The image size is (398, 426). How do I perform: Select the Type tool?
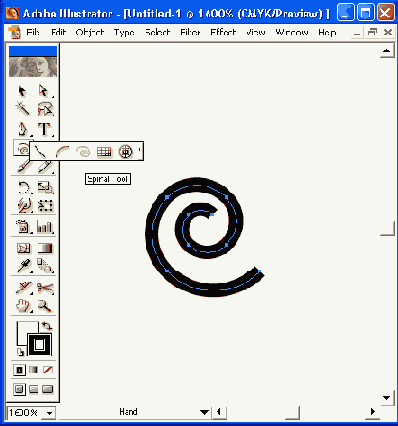tap(44, 130)
